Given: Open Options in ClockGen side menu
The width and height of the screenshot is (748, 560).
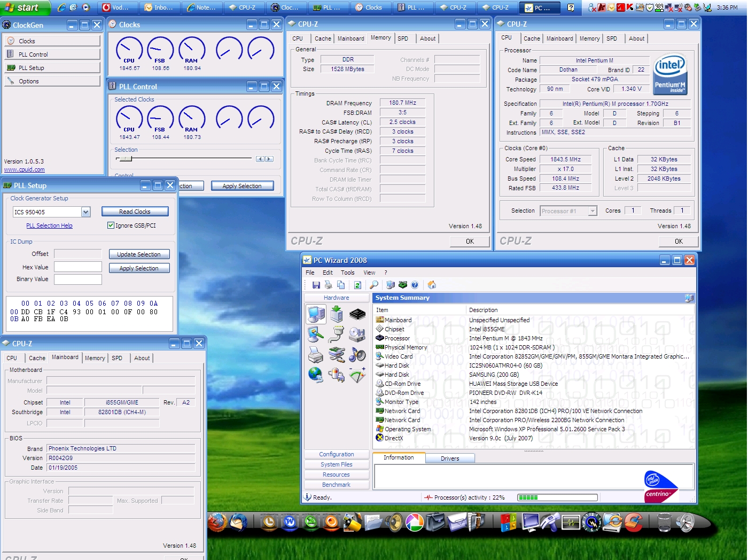Looking at the screenshot, I should 52,81.
